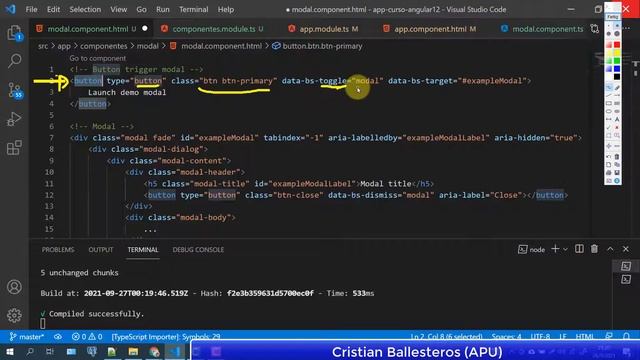
Task: Pick yellow color in annotation toolbar
Action: click(x=617, y=53)
